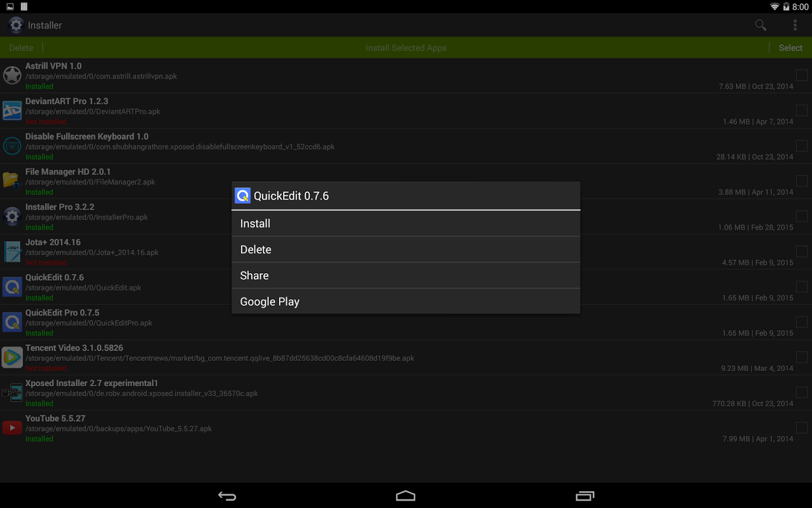Viewport: 812px width, 508px height.
Task: Check the Disable Fullscreen Keyboard checkbox
Action: [x=801, y=146]
